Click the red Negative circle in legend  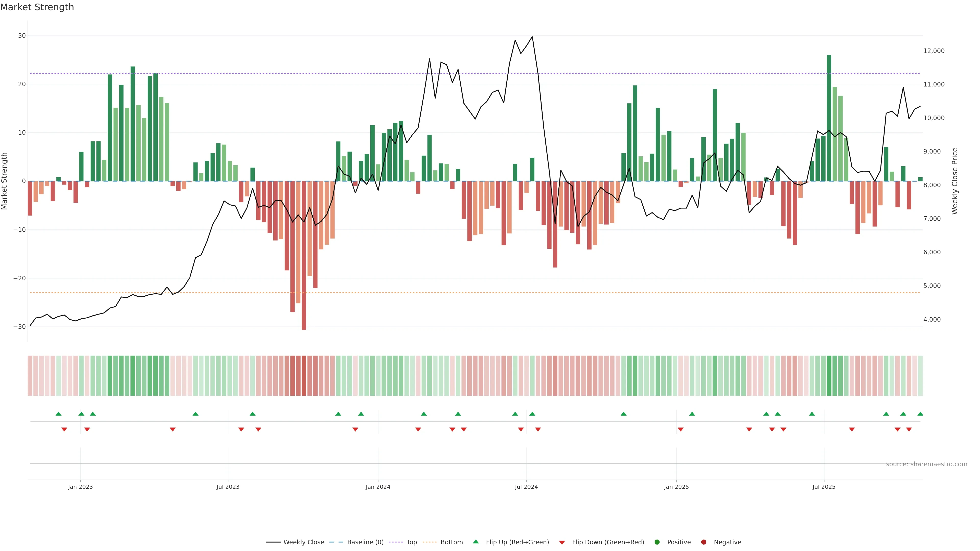703,542
